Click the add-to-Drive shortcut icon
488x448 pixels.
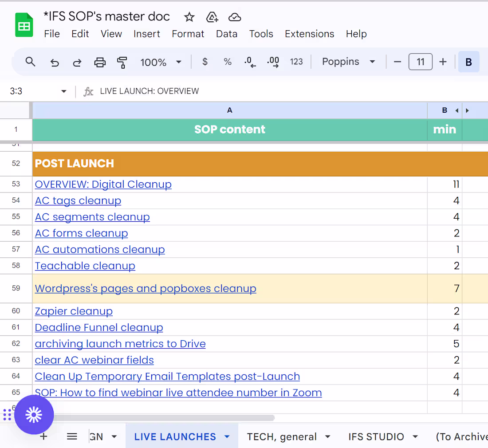(x=212, y=17)
